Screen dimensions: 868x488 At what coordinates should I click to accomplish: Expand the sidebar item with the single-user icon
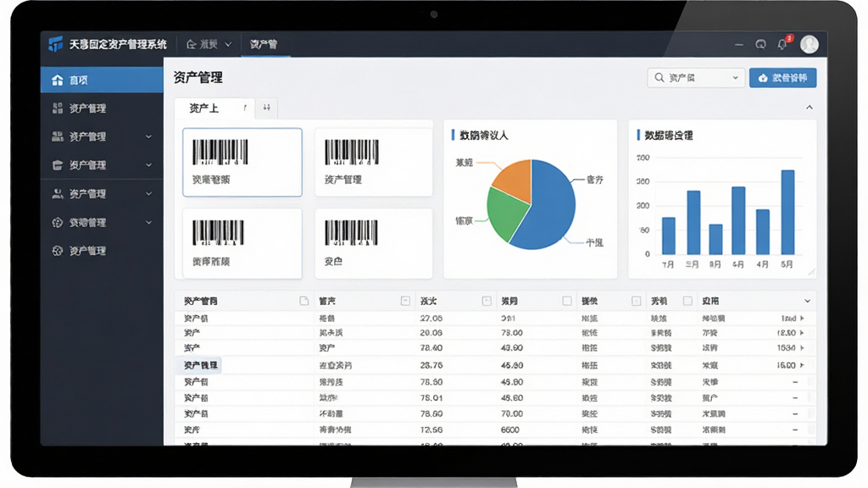coord(148,194)
